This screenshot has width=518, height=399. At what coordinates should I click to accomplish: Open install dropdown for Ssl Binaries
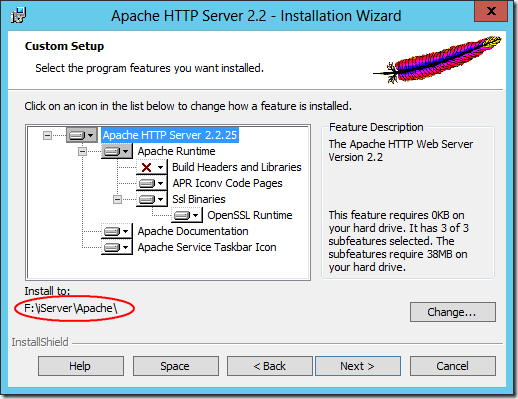151,199
